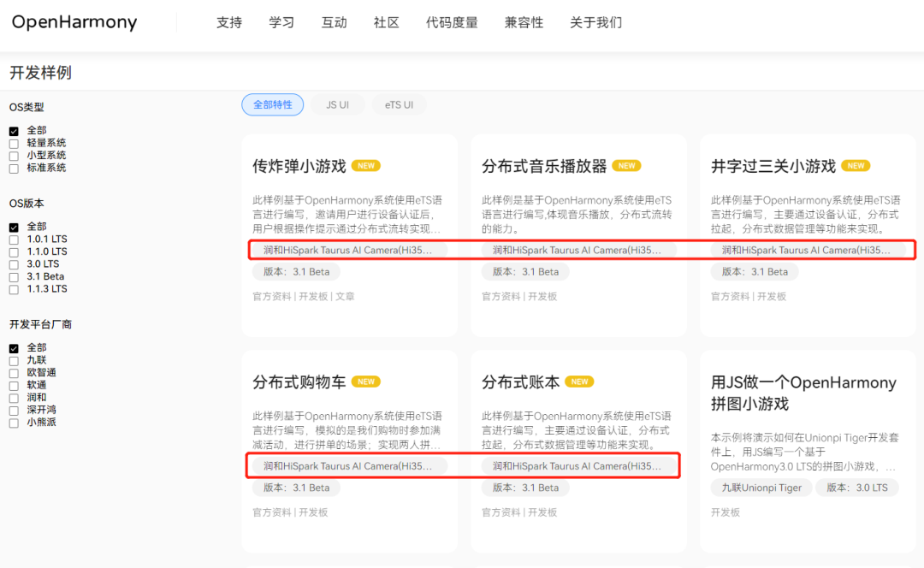Click the 文章 label in 传炸弹小游戏 card
Viewport: 924px width, 568px height.
[346, 296]
